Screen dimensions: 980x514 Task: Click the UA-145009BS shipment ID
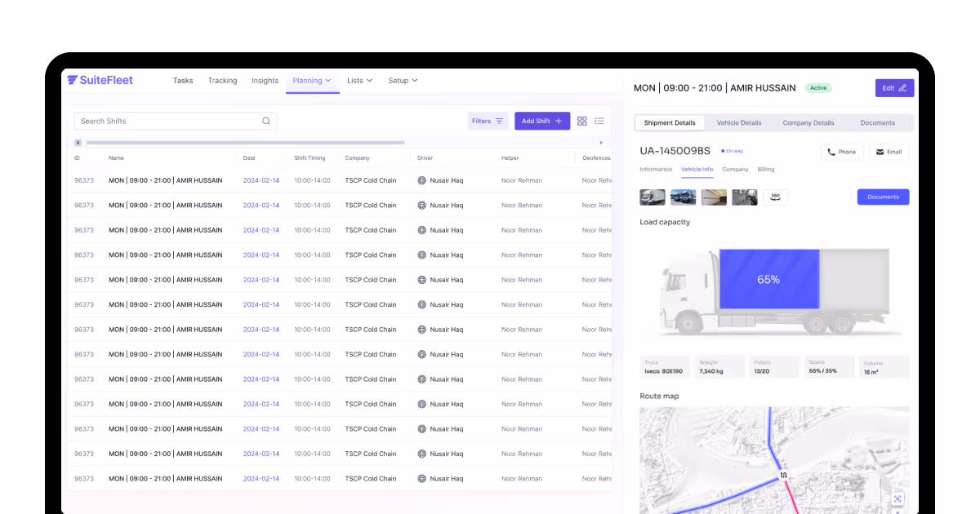[x=675, y=151]
